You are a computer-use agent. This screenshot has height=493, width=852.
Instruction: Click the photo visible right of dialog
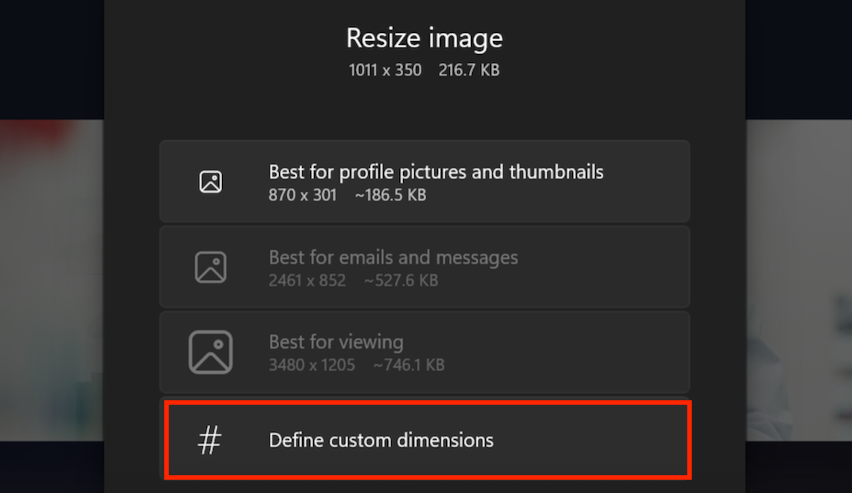click(x=798, y=280)
